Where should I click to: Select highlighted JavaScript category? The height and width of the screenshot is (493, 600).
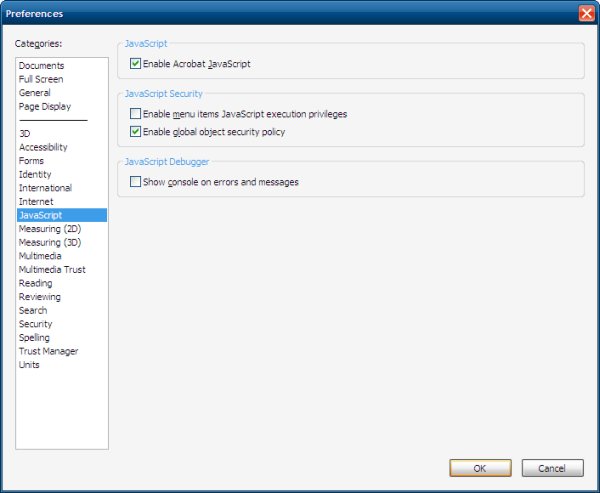62,215
